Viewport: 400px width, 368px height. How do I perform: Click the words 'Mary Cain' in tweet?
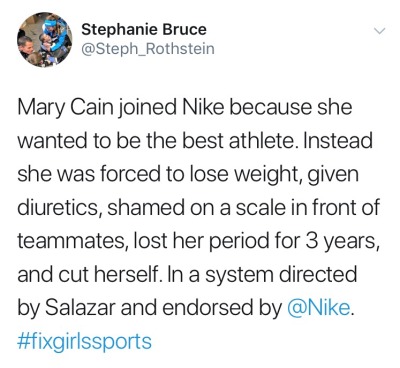(63, 108)
